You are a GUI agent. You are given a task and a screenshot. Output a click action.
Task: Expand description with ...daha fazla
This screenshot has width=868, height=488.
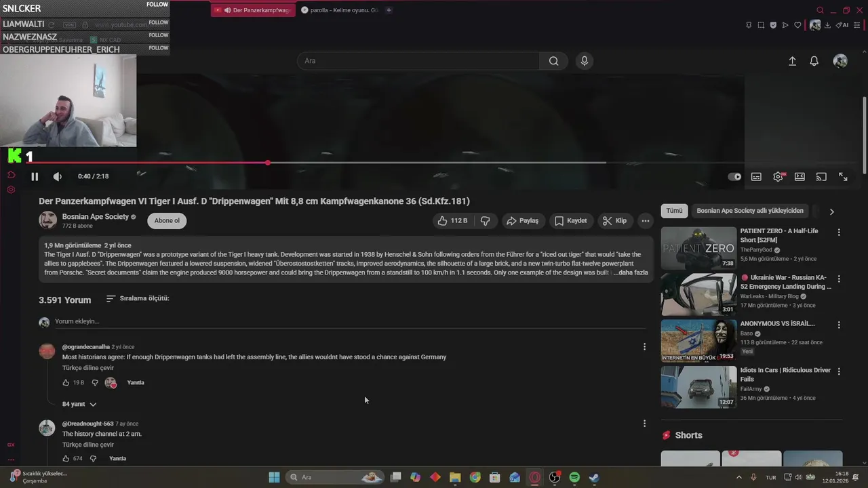coord(631,272)
